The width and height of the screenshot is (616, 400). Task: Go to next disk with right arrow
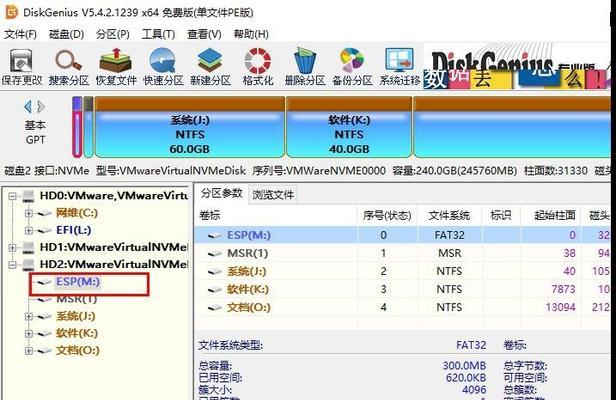(x=41, y=106)
